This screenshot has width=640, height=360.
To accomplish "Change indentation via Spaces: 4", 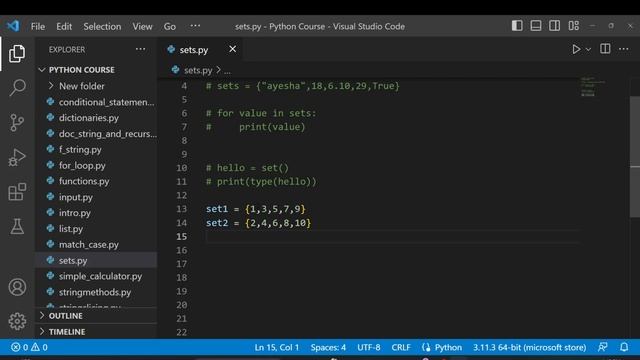I will click(328, 347).
